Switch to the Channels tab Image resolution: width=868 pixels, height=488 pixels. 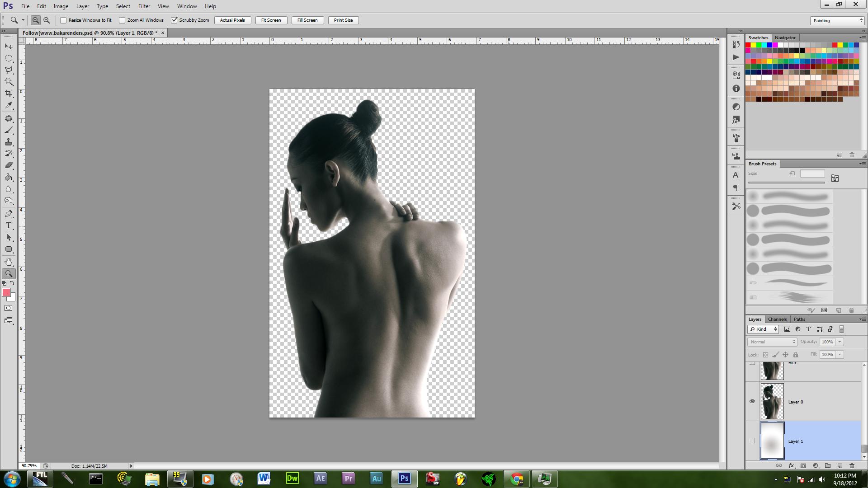[777, 319]
